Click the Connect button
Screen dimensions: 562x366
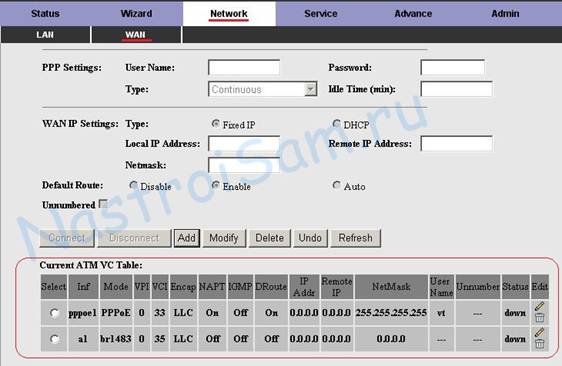[x=67, y=238]
